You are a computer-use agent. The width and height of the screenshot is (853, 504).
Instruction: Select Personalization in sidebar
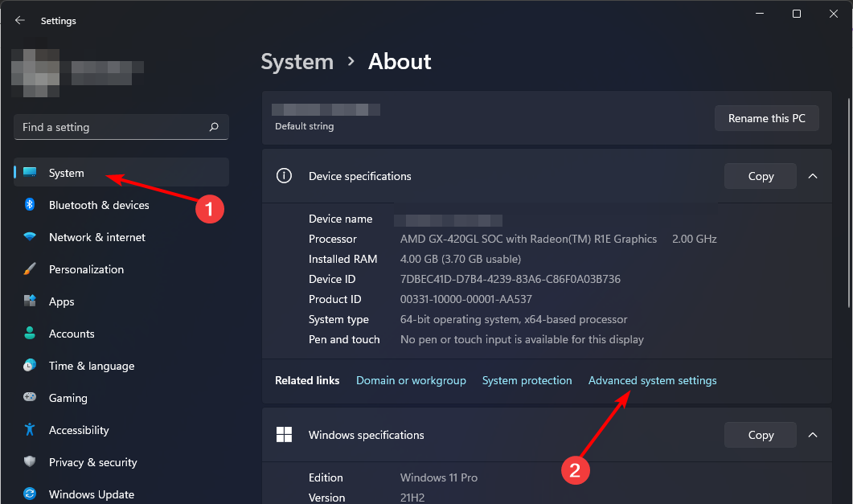pyautogui.click(x=121, y=269)
